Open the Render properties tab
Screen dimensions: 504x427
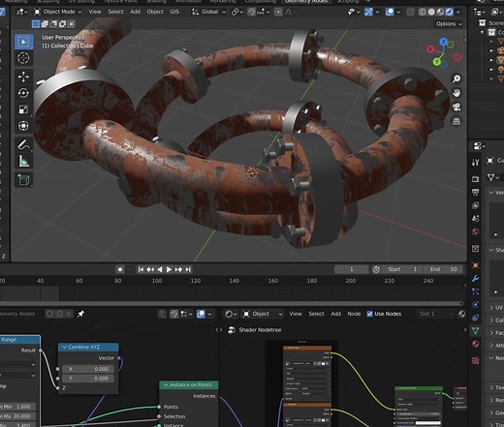(475, 178)
